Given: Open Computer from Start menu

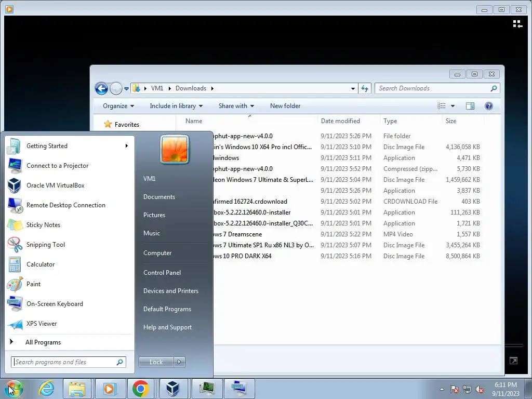Looking at the screenshot, I should [x=157, y=253].
